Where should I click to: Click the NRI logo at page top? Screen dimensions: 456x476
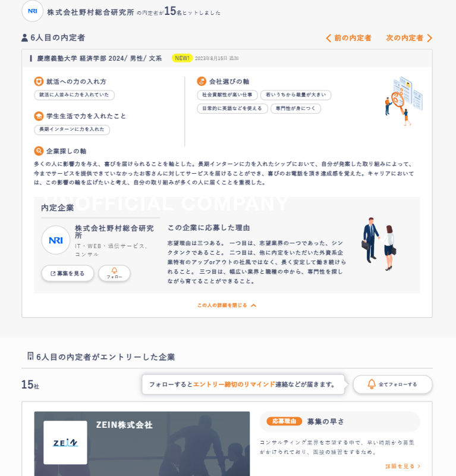pos(33,11)
